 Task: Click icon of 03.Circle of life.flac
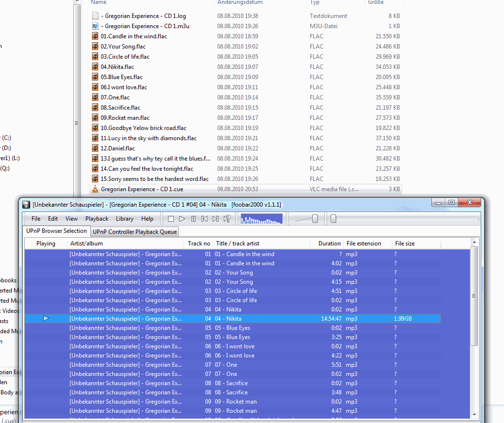[95, 57]
